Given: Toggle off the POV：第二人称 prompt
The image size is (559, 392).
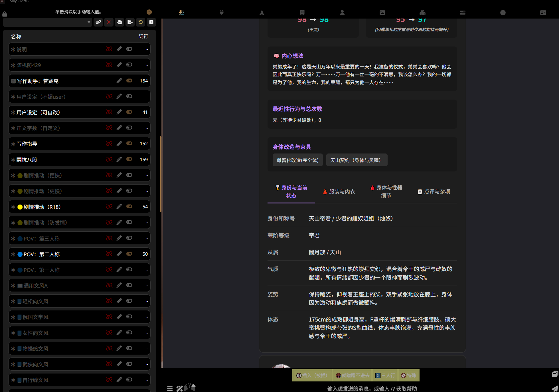Looking at the screenshot, I should tap(129, 254).
